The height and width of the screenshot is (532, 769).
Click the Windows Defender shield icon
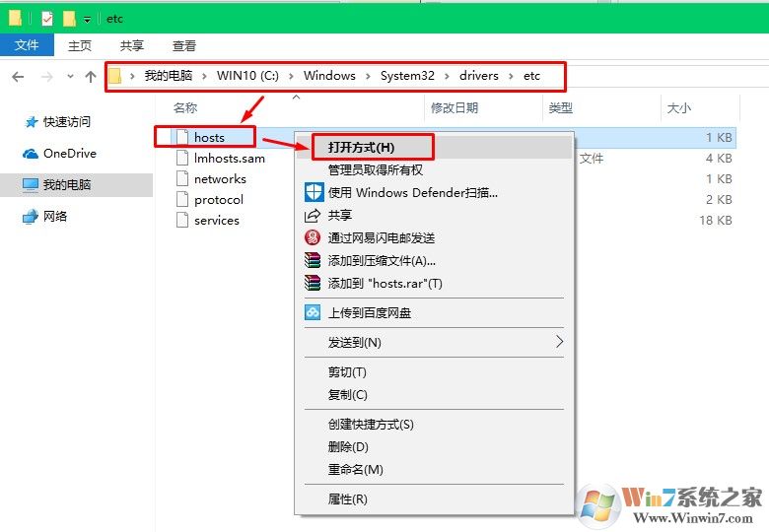click(314, 192)
